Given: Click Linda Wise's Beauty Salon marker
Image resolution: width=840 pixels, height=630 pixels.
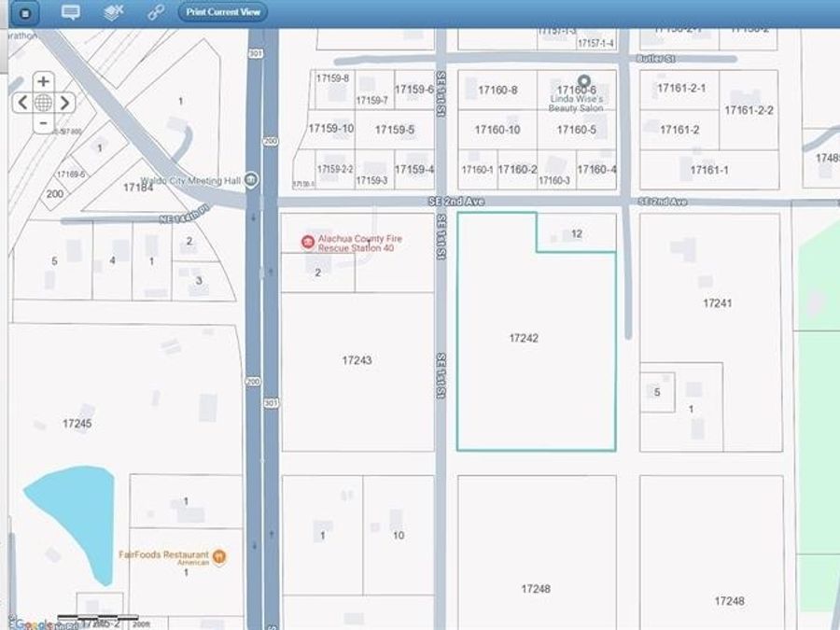Looking at the screenshot, I should [x=584, y=82].
